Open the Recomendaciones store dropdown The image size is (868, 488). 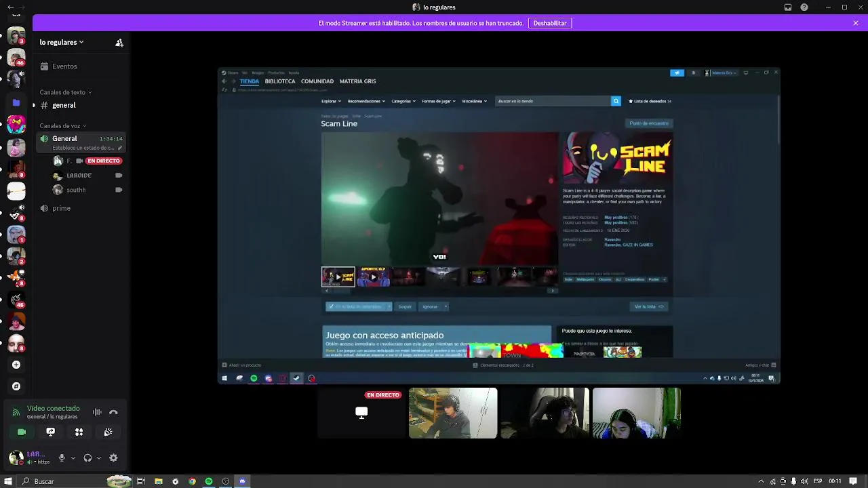366,101
